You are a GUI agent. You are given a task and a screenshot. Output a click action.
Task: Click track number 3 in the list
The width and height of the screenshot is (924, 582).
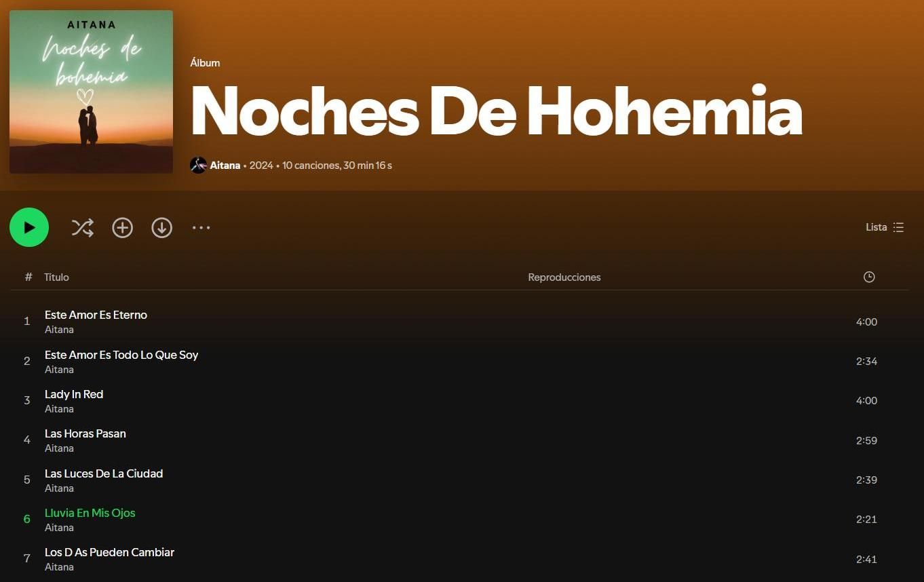tap(27, 401)
